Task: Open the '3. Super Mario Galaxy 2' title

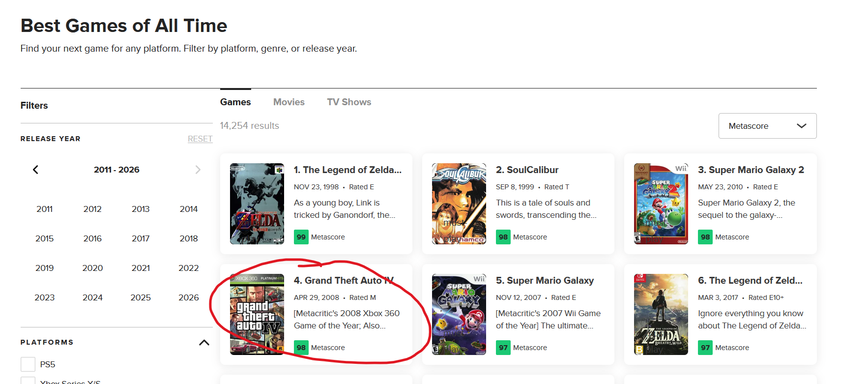Action: (x=751, y=170)
